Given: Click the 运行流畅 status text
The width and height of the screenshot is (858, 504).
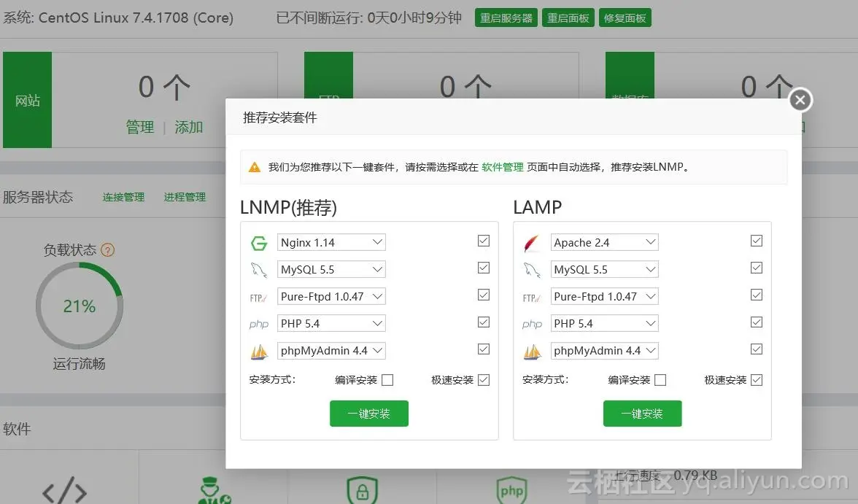Looking at the screenshot, I should point(80,363).
